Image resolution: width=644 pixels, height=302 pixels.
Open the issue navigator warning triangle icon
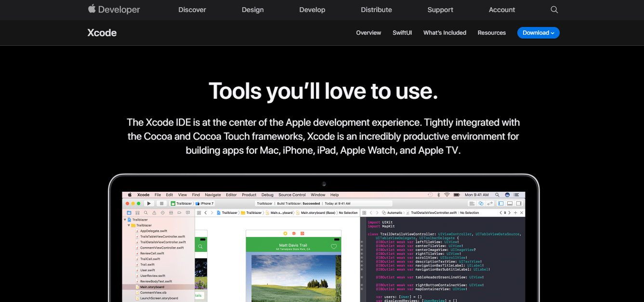pos(154,212)
